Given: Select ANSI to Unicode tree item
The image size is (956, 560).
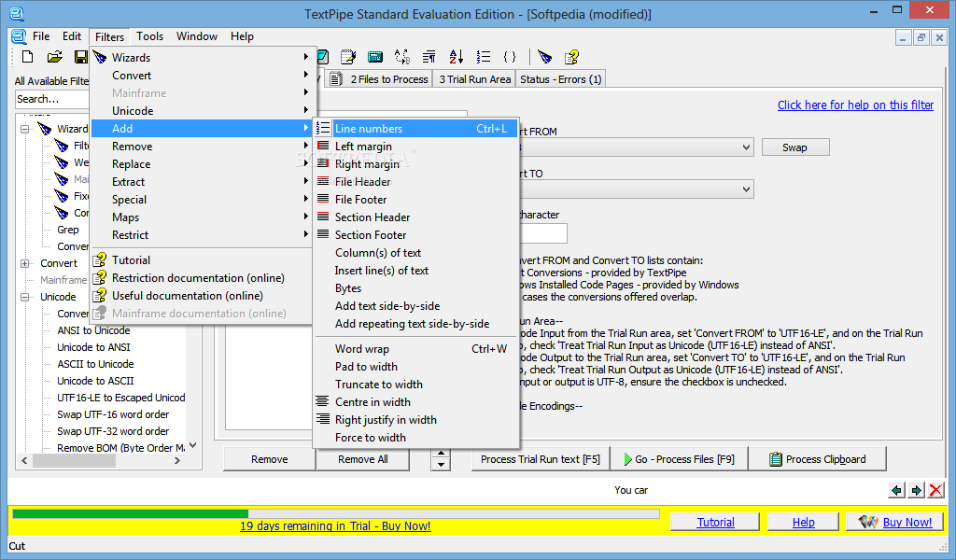Looking at the screenshot, I should click(x=93, y=330).
